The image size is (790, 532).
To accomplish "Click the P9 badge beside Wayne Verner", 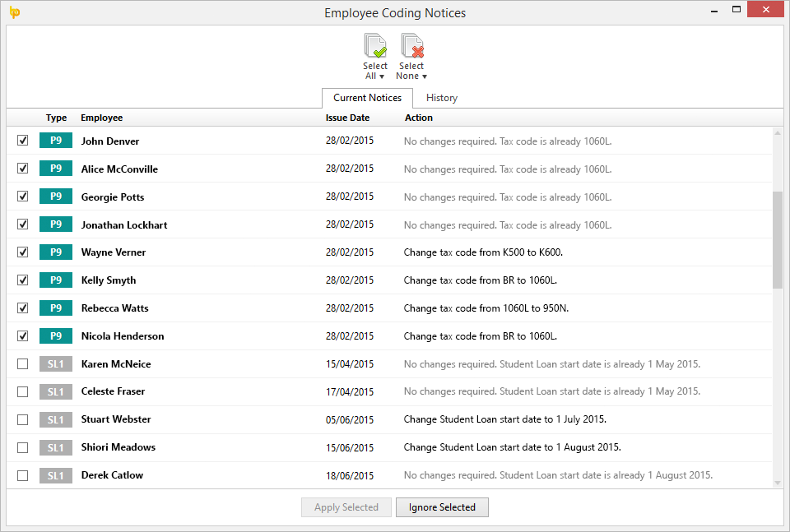I will pos(56,252).
